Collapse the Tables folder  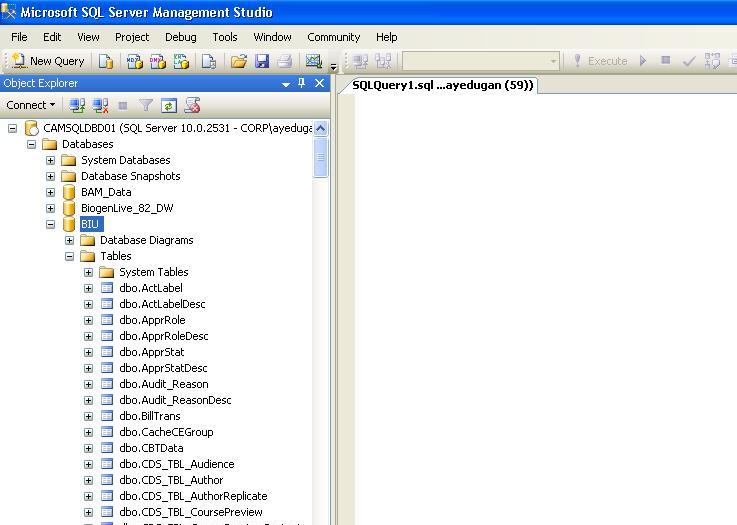coord(70,256)
